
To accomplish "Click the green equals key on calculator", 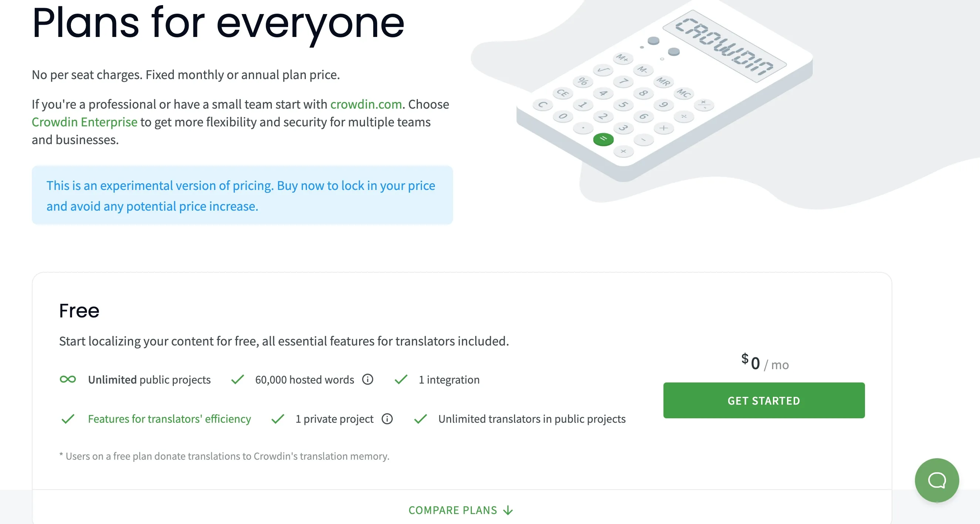I will click(x=604, y=139).
